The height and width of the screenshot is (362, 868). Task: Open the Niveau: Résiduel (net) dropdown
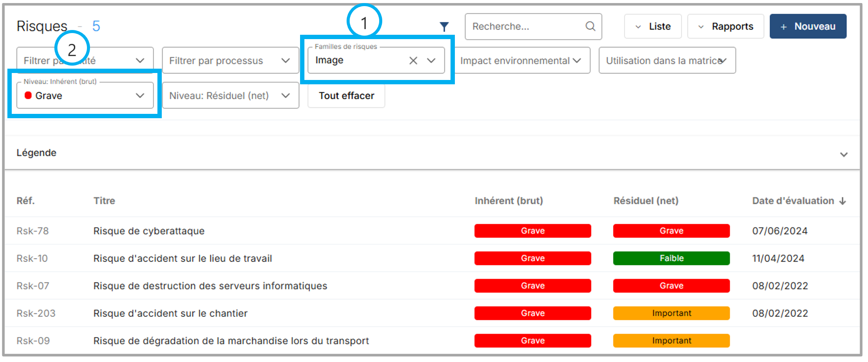click(230, 96)
